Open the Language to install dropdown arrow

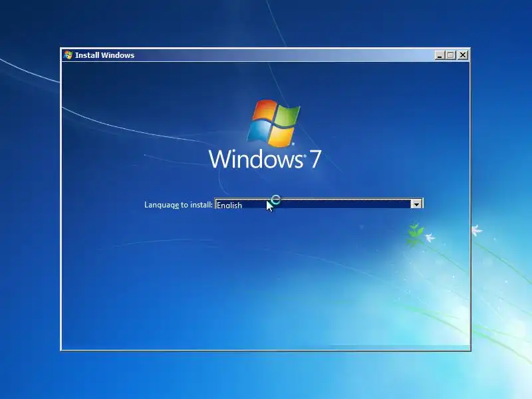tap(417, 204)
